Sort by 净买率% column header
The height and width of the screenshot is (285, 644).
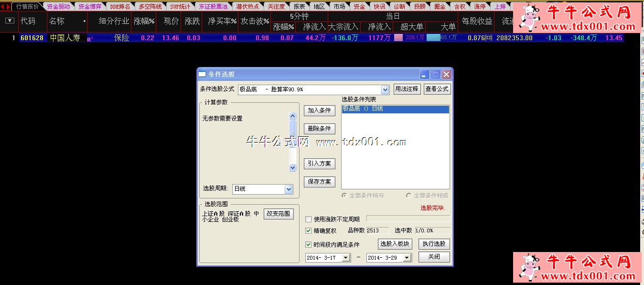coord(222,21)
